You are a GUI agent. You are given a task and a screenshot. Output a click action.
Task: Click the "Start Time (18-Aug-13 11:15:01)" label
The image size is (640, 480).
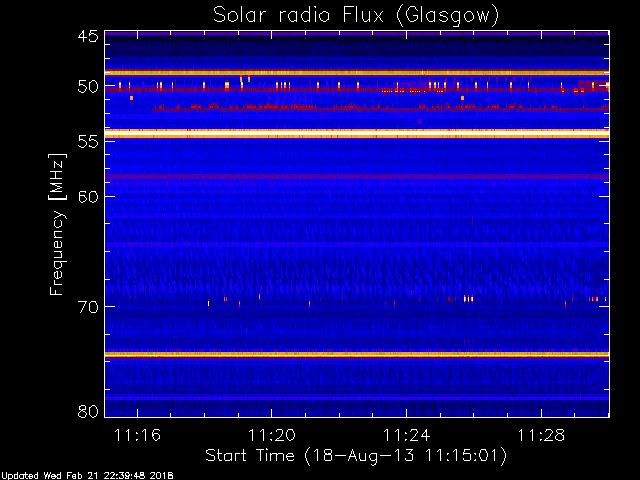point(356,456)
